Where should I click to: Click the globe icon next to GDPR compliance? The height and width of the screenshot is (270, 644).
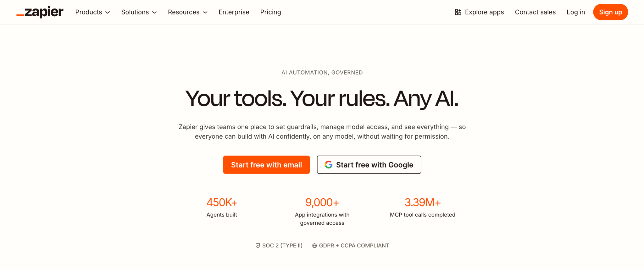315,245
